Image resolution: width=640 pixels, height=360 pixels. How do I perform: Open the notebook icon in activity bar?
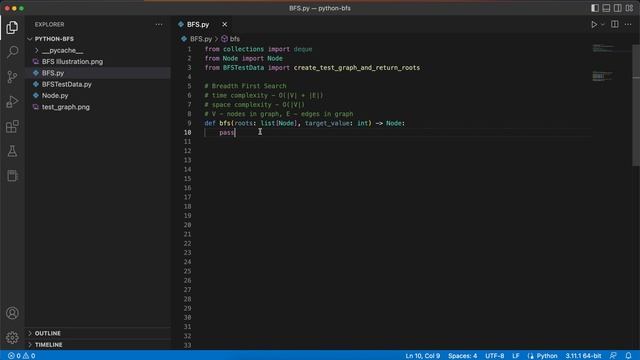[12, 176]
